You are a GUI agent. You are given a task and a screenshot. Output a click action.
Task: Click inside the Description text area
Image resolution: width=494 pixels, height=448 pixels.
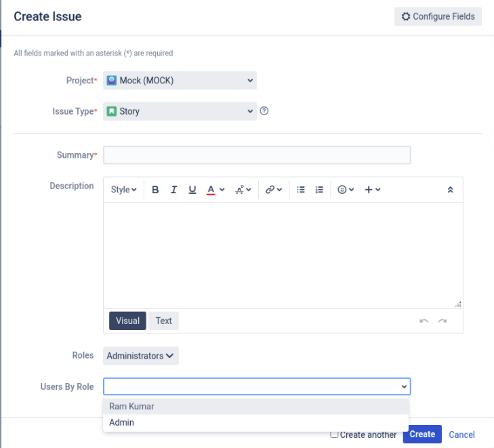pyautogui.click(x=283, y=256)
